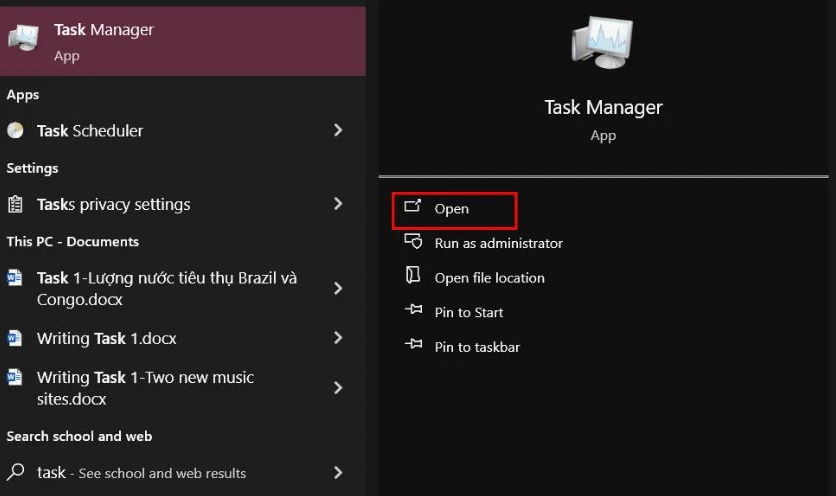Click Open in the Task Manager actions
The image size is (836, 496).
click(454, 210)
